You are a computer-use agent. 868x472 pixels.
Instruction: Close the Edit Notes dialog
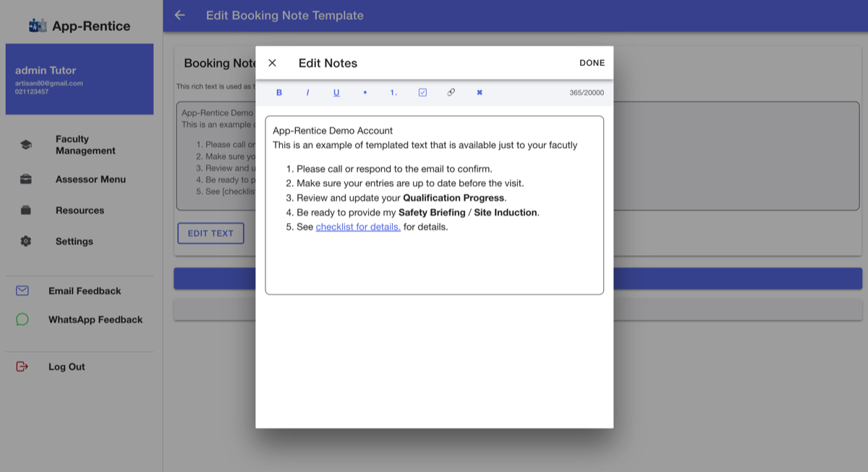coord(272,63)
